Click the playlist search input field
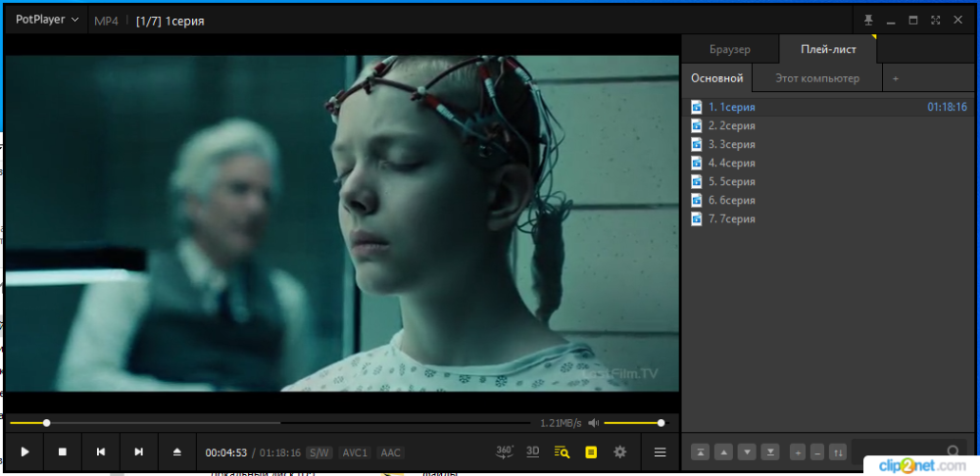The image size is (980, 476). coord(897,451)
